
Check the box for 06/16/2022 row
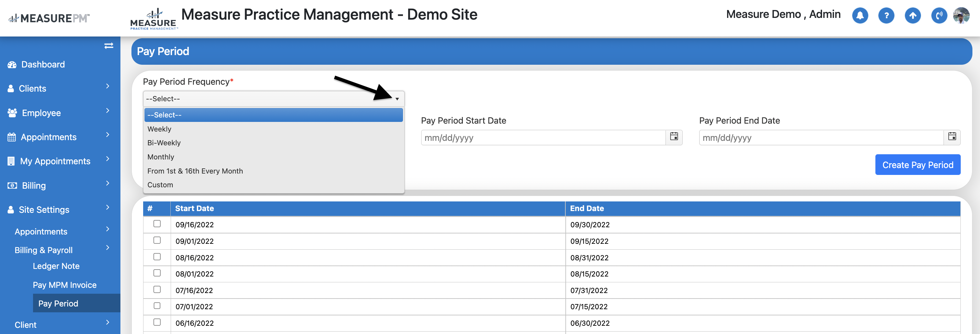157,322
